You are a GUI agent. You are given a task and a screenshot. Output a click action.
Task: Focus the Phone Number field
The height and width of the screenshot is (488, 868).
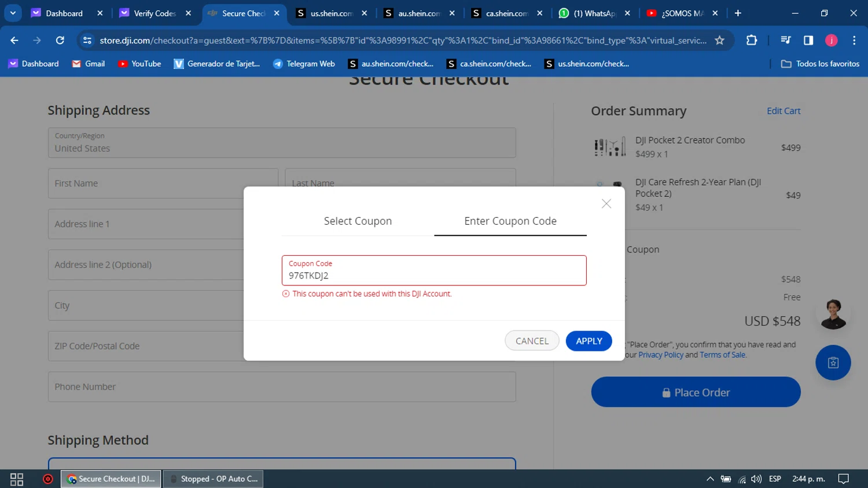282,387
